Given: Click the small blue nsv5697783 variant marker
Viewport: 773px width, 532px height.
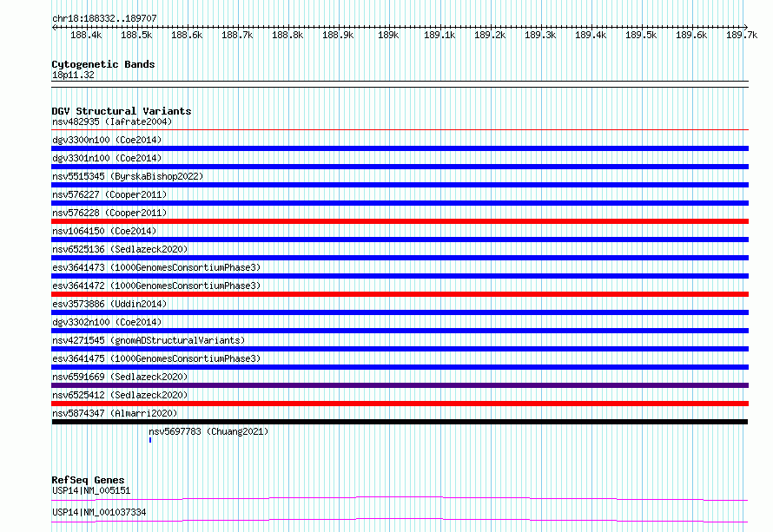Looking at the screenshot, I should click(150, 440).
